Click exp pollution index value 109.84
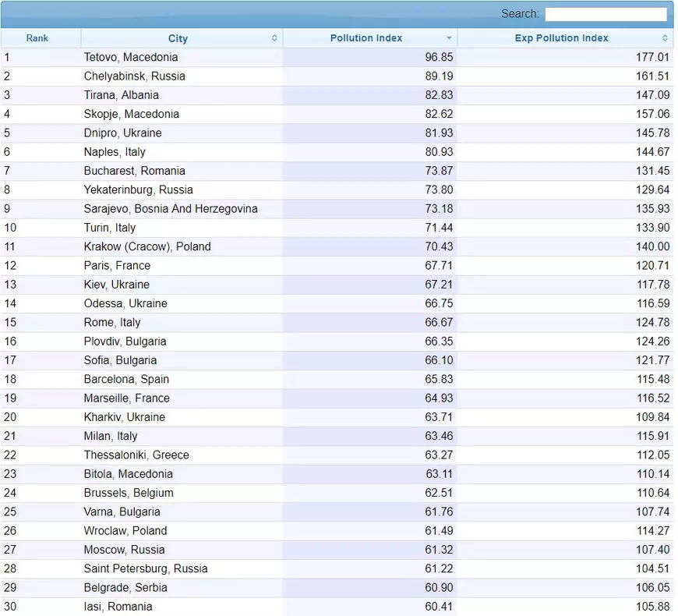 point(652,417)
